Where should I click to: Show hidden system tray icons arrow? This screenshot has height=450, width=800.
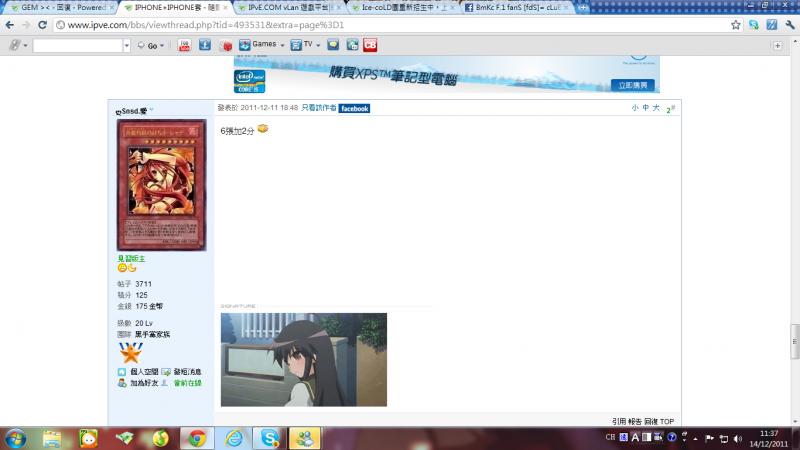[x=695, y=438]
